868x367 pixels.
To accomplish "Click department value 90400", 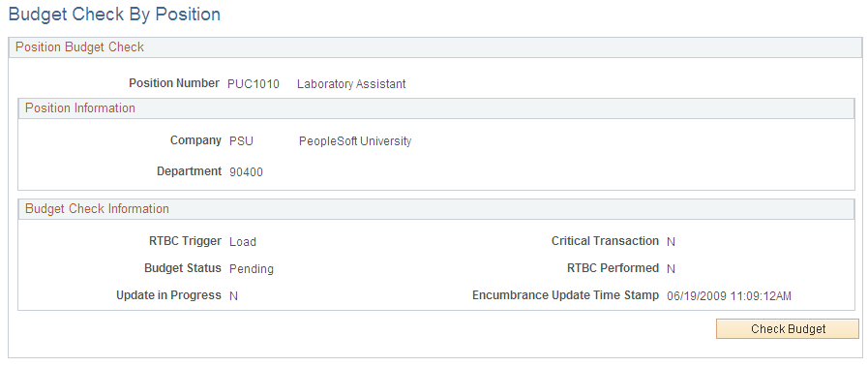I will click(x=246, y=172).
